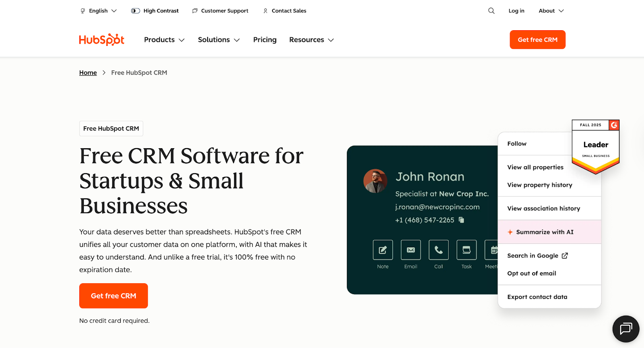
Task: Expand the English language dropdown
Action: tap(99, 11)
